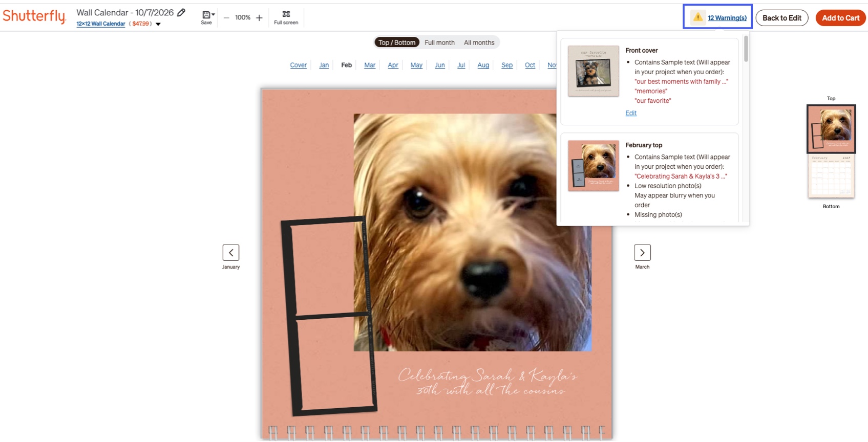Zoom out with the minus icon
This screenshot has width=868, height=442.
click(x=226, y=18)
